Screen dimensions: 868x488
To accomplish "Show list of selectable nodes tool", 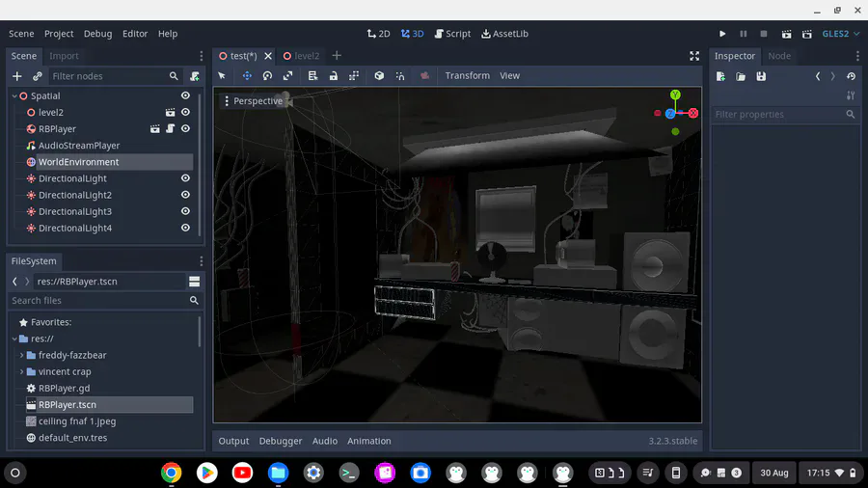I will (312, 76).
